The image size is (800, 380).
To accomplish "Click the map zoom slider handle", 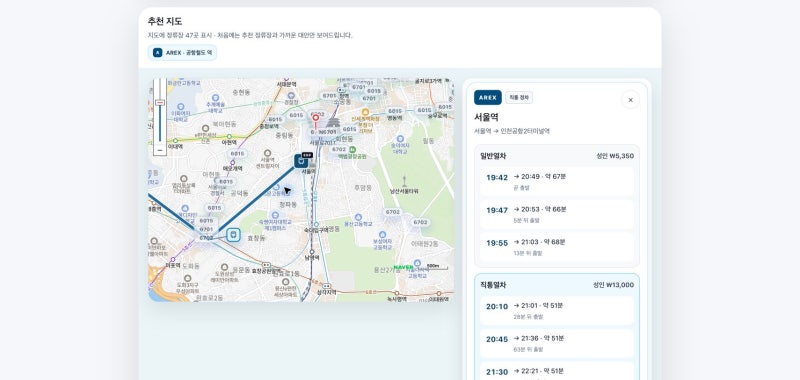I will coord(160,103).
